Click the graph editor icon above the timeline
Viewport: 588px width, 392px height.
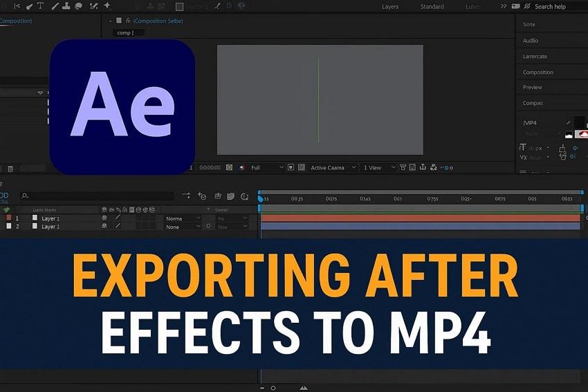click(x=245, y=196)
